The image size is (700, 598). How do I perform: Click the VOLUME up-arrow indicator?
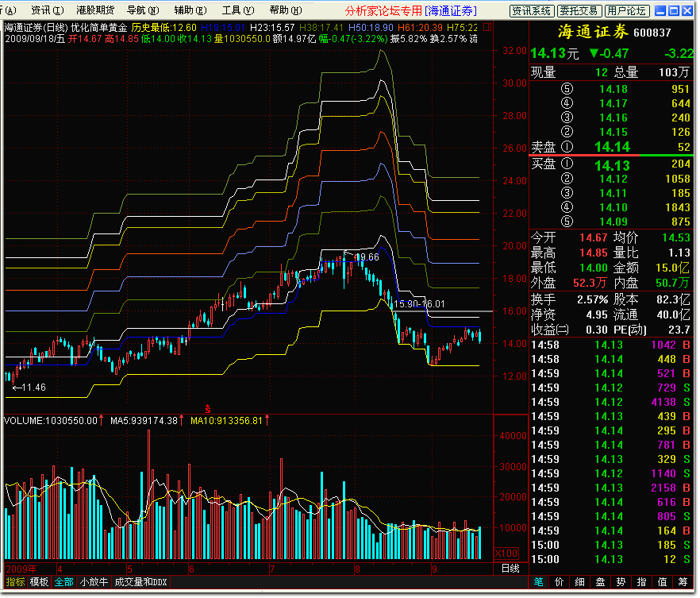[x=102, y=421]
